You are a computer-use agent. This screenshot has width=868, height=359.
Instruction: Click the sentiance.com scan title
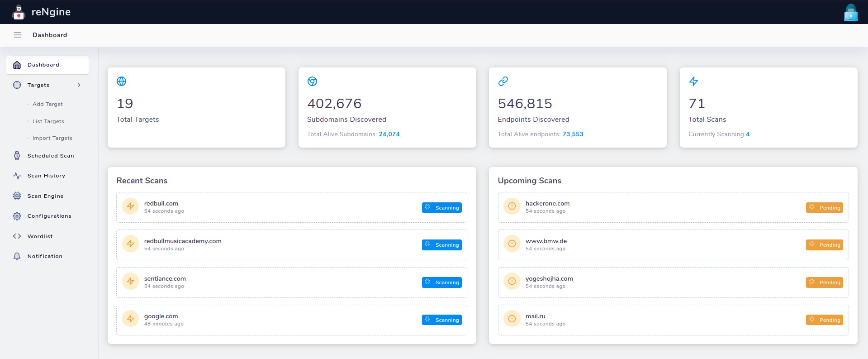click(x=165, y=278)
